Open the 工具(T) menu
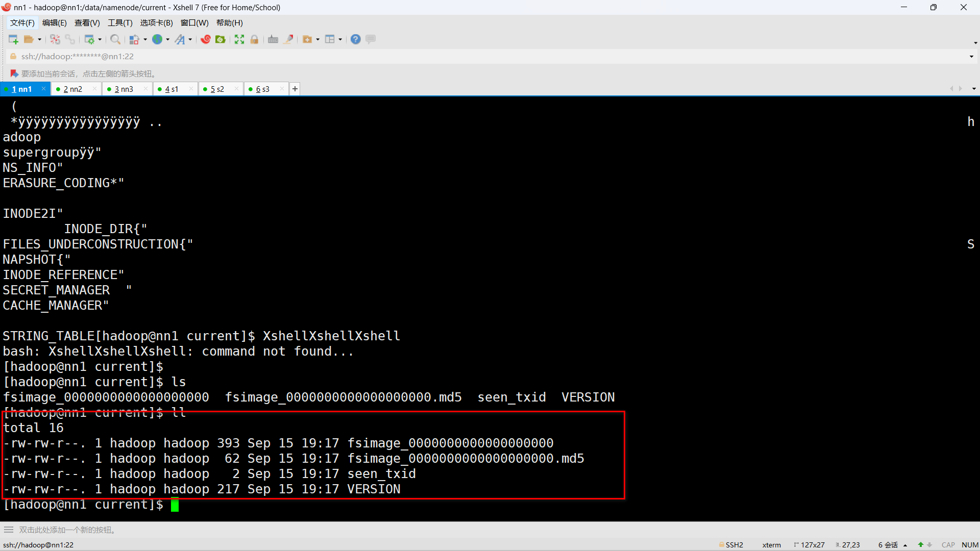The image size is (980, 551). click(120, 22)
